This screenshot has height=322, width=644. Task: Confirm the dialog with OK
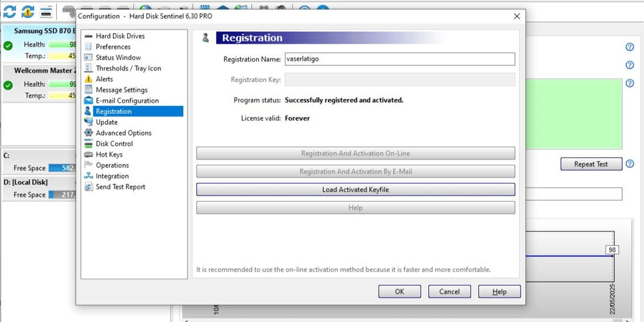click(x=400, y=291)
